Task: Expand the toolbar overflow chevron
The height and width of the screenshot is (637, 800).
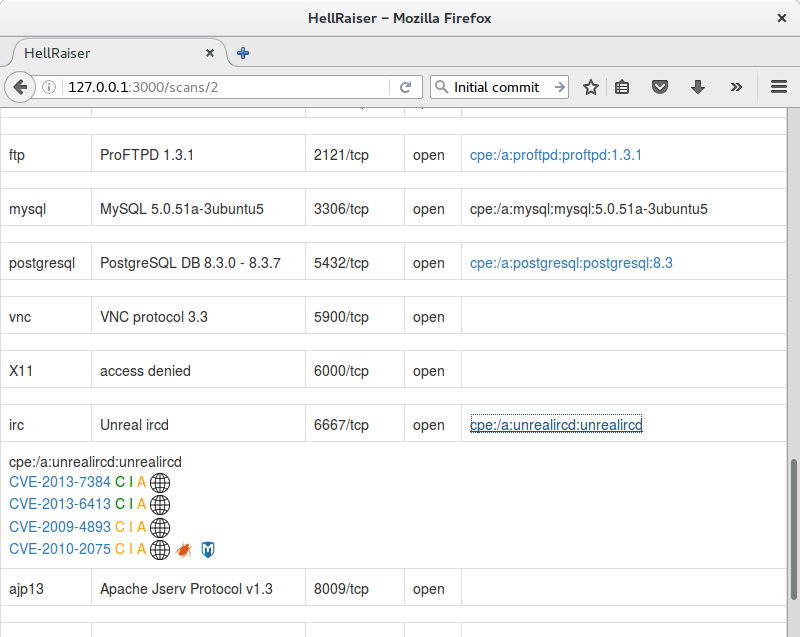Action: [x=736, y=87]
